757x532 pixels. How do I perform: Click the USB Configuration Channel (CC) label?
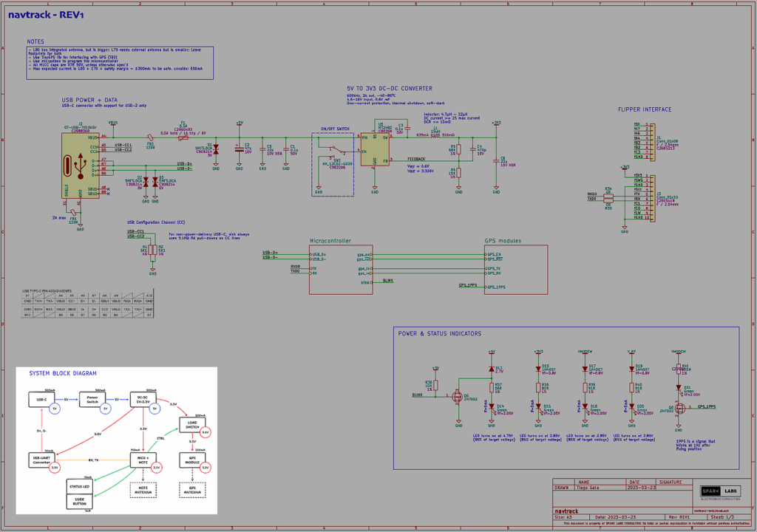coord(156,222)
